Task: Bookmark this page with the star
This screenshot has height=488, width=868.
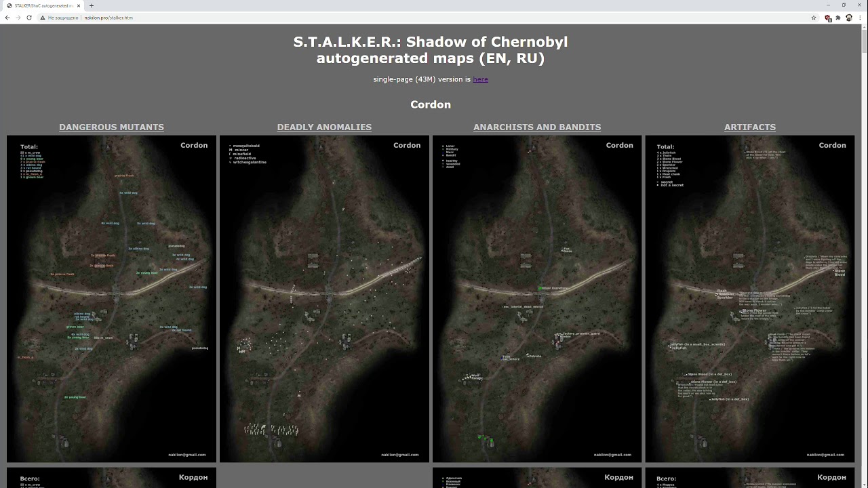Action: point(814,18)
